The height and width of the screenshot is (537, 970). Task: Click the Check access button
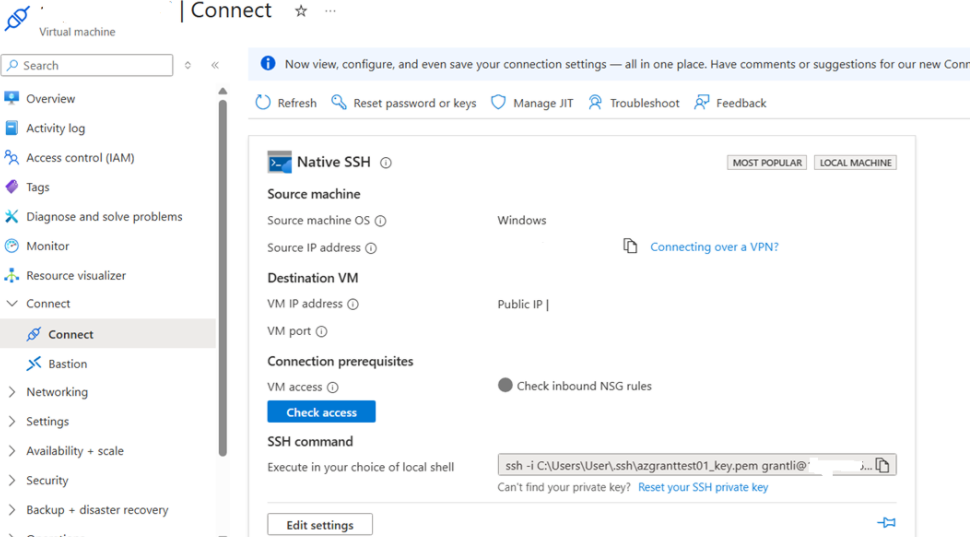click(x=321, y=412)
